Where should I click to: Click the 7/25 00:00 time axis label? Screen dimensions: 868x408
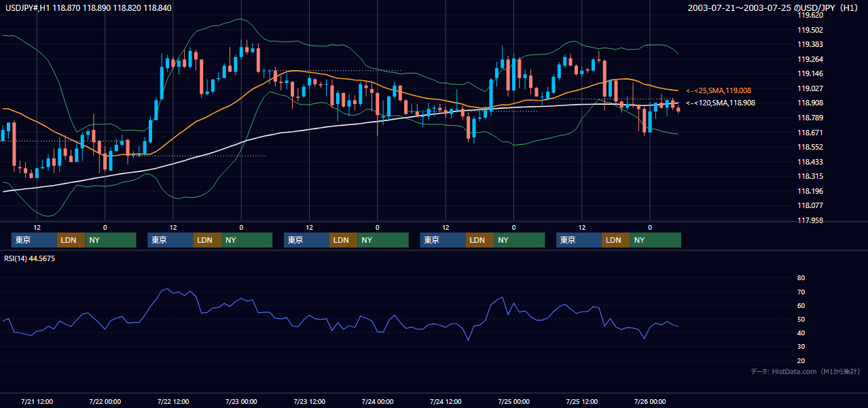pyautogui.click(x=513, y=401)
